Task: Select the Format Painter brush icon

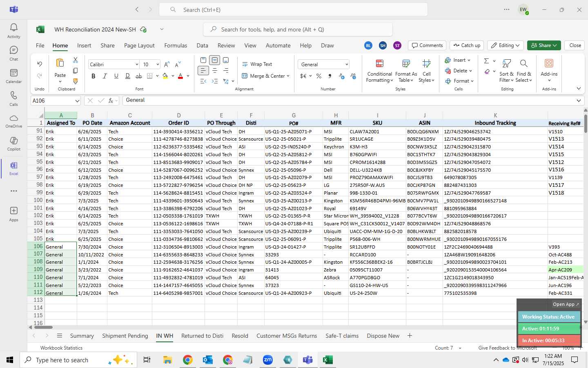Action: (x=75, y=81)
